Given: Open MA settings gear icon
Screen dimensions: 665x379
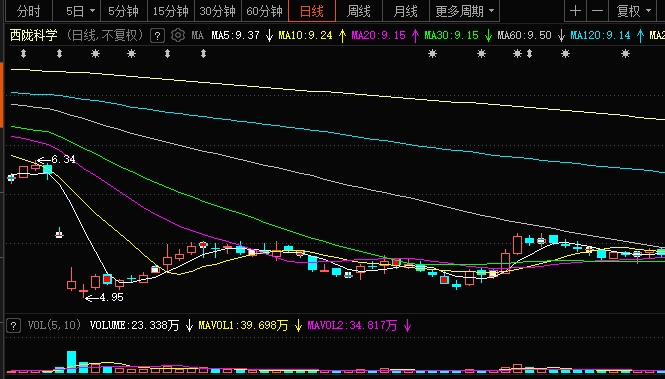Looking at the screenshot, I should tap(178, 35).
